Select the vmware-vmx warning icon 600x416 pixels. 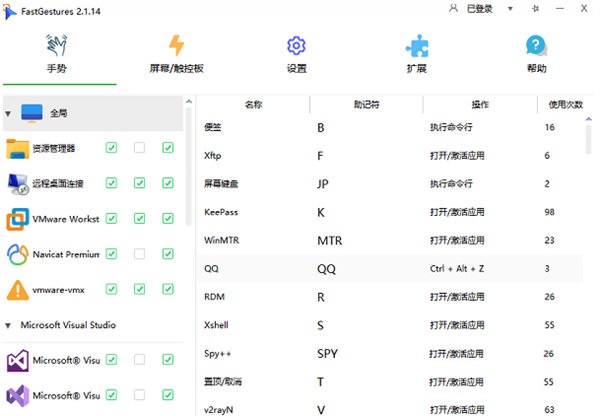coord(18,290)
